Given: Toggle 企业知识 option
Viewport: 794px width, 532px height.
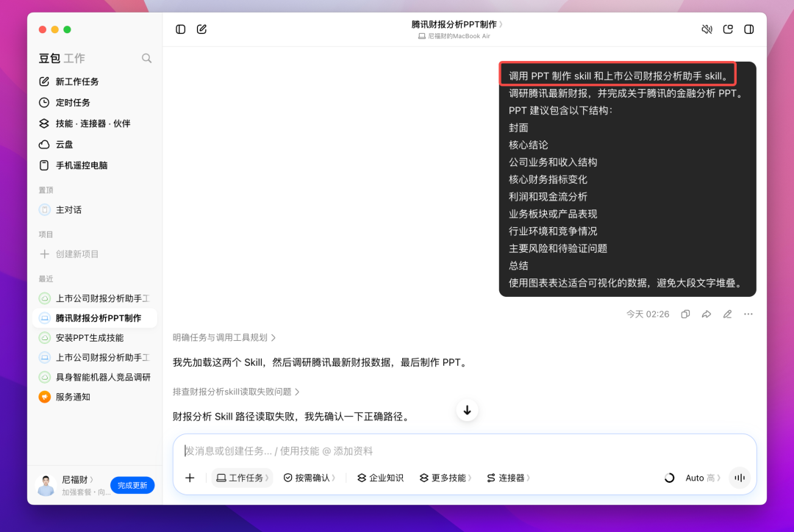Looking at the screenshot, I should click(380, 478).
